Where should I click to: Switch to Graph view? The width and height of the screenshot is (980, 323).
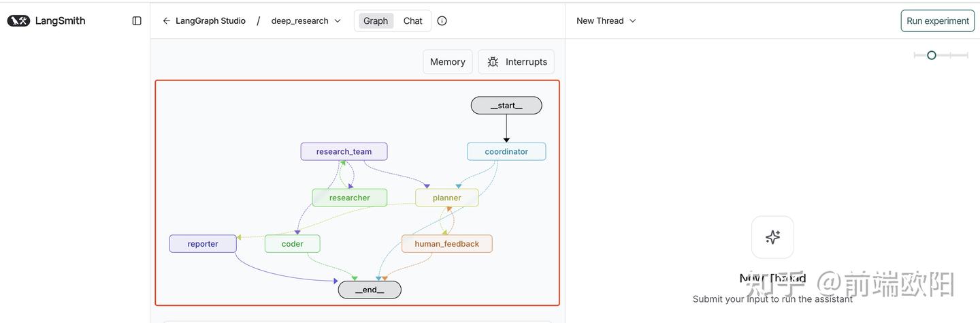point(376,20)
